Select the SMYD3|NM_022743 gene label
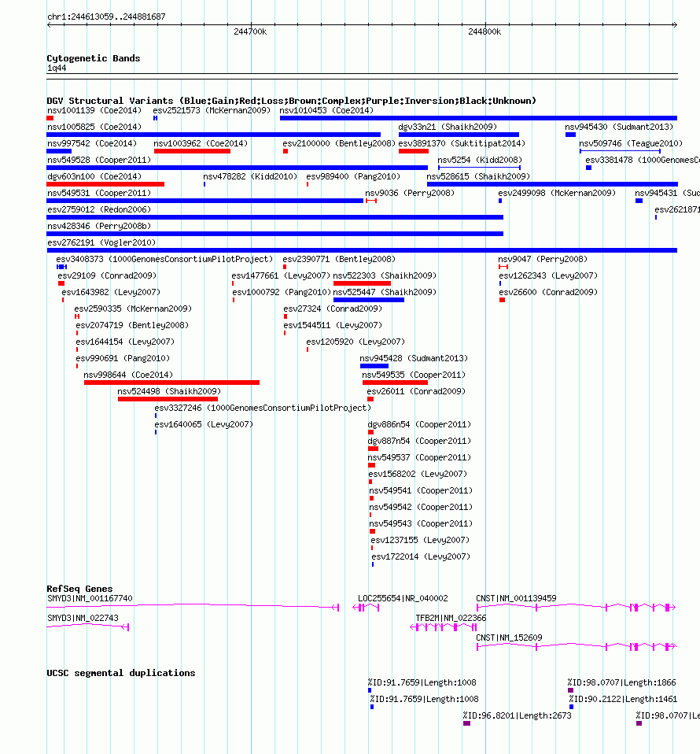This screenshot has height=754, width=700. pos(83,619)
